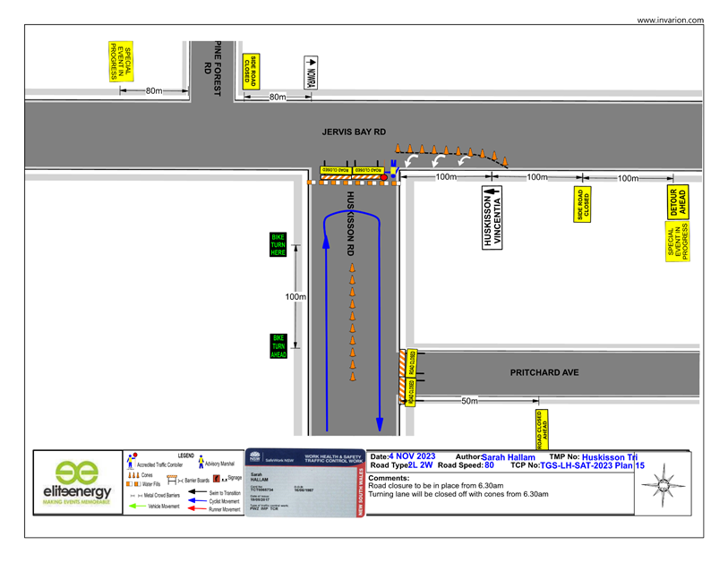The height and width of the screenshot is (562, 728).
Task: Click the www.invarion.com link
Action: point(670,20)
